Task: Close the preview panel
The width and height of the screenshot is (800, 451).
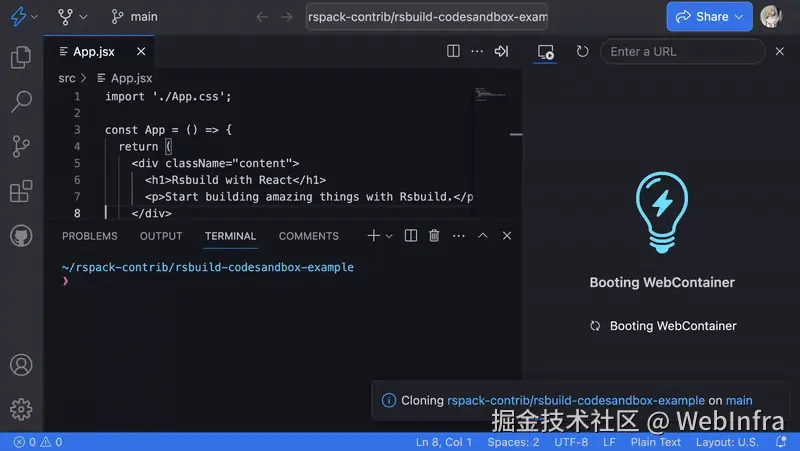Action: pos(780,51)
